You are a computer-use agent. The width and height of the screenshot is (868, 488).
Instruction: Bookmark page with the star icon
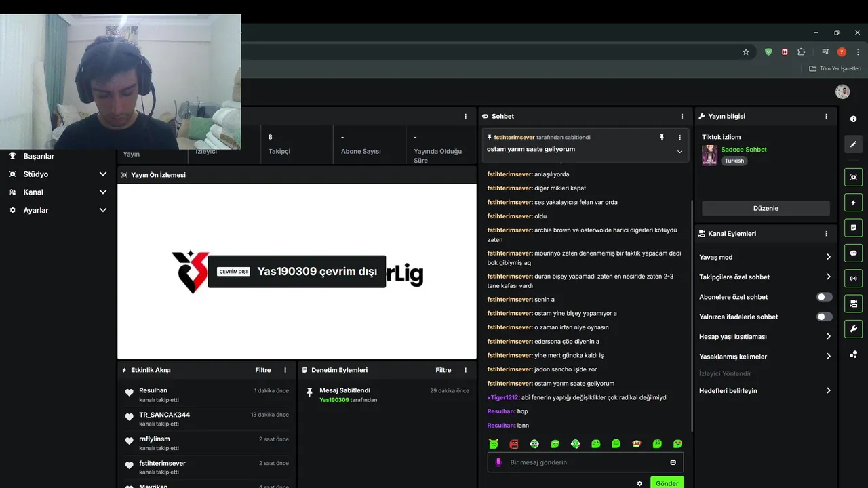pyautogui.click(x=746, y=52)
